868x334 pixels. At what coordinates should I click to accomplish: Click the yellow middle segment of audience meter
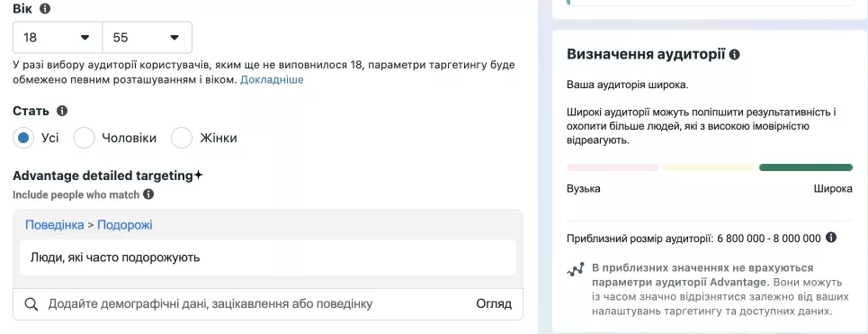[x=709, y=167]
